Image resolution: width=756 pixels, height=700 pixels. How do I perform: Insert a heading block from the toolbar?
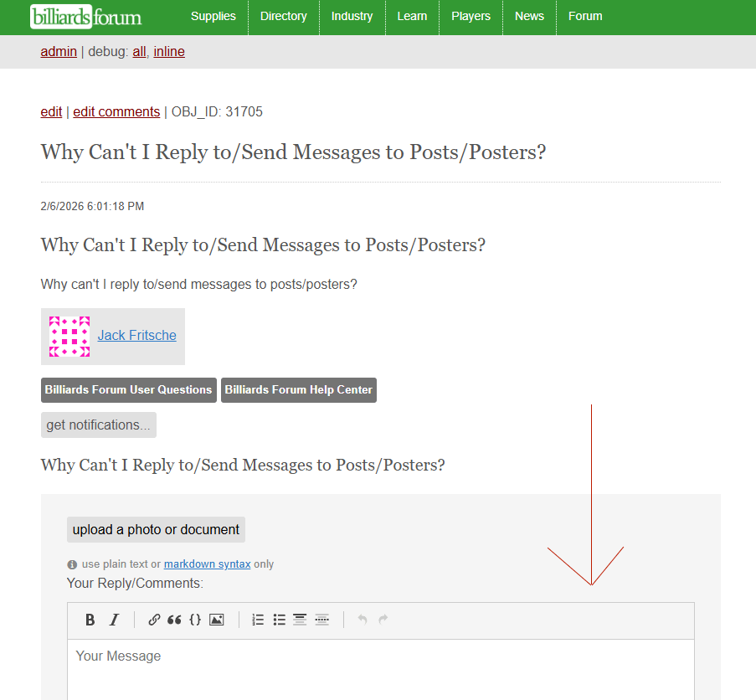tap(299, 619)
